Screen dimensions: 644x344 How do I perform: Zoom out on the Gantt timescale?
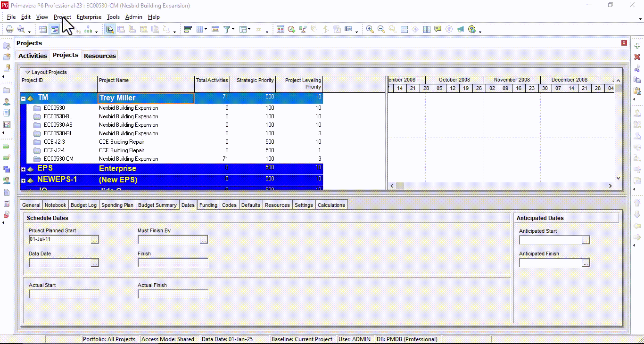[x=381, y=29]
